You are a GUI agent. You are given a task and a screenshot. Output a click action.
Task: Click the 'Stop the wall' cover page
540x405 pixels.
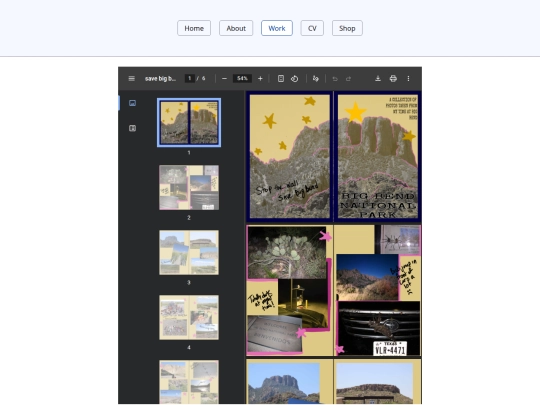click(x=290, y=156)
